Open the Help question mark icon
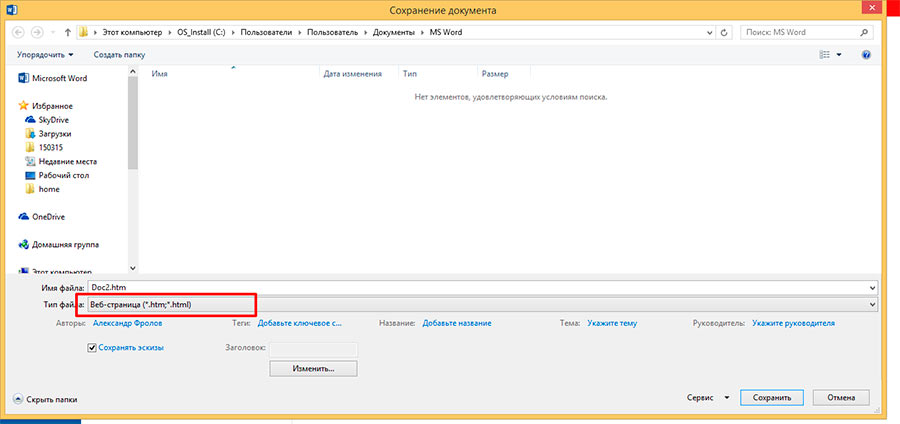Viewport: 900px width, 424px height. click(x=866, y=55)
